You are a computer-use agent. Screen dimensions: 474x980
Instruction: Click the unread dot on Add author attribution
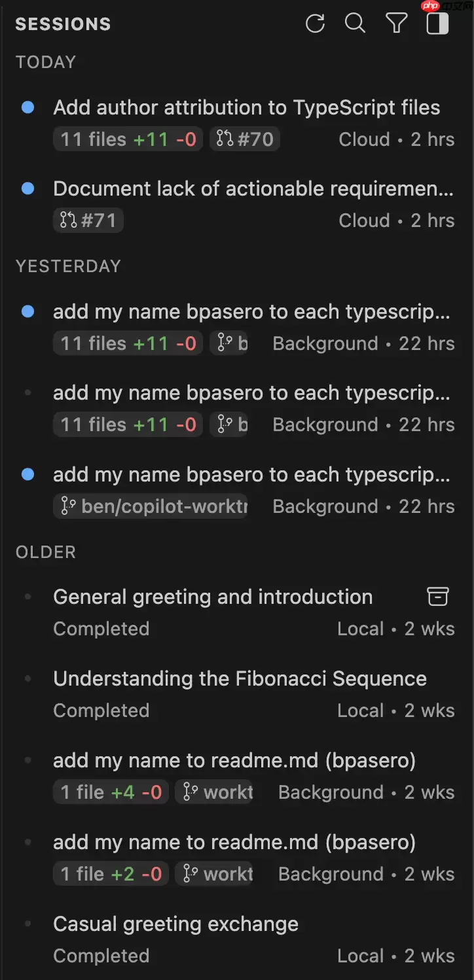coord(27,107)
